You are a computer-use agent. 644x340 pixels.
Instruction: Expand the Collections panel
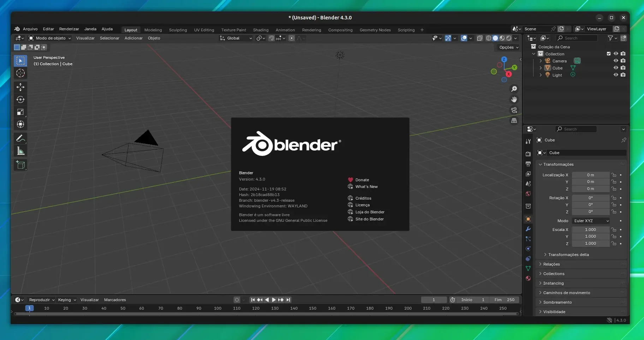(x=554, y=274)
